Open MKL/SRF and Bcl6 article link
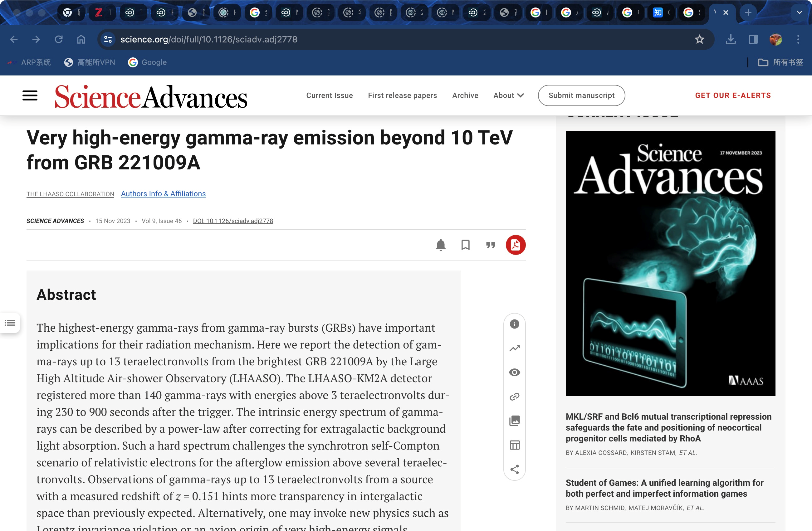This screenshot has height=531, width=812. pos(668,428)
